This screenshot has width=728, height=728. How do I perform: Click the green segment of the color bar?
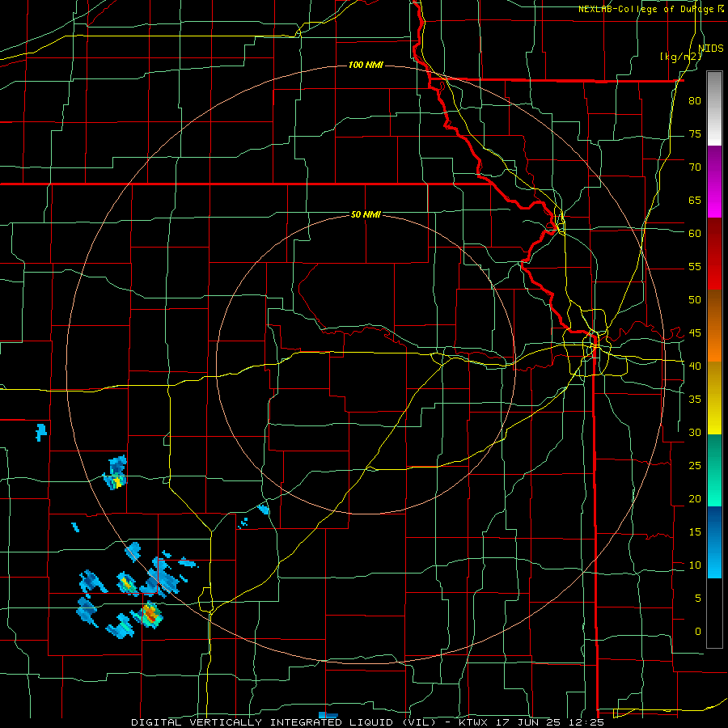pos(714,470)
